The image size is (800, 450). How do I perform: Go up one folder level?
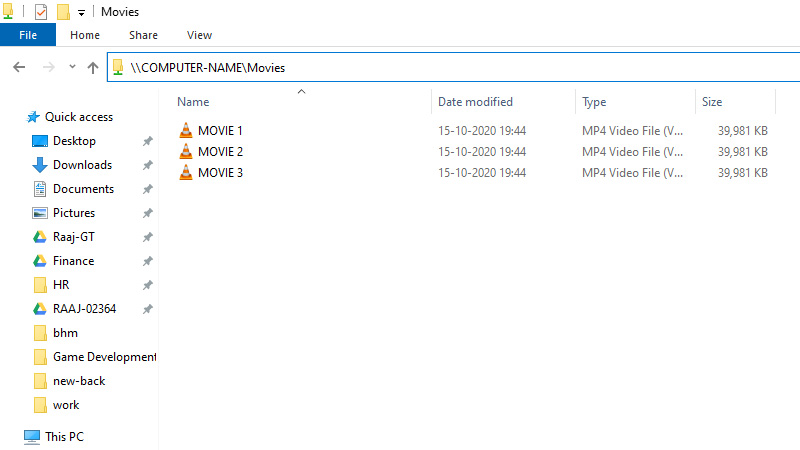[92, 67]
